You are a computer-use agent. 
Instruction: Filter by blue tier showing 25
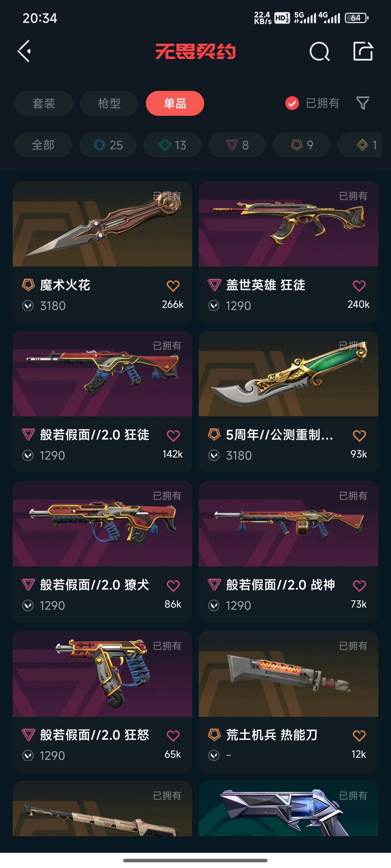[x=108, y=145]
